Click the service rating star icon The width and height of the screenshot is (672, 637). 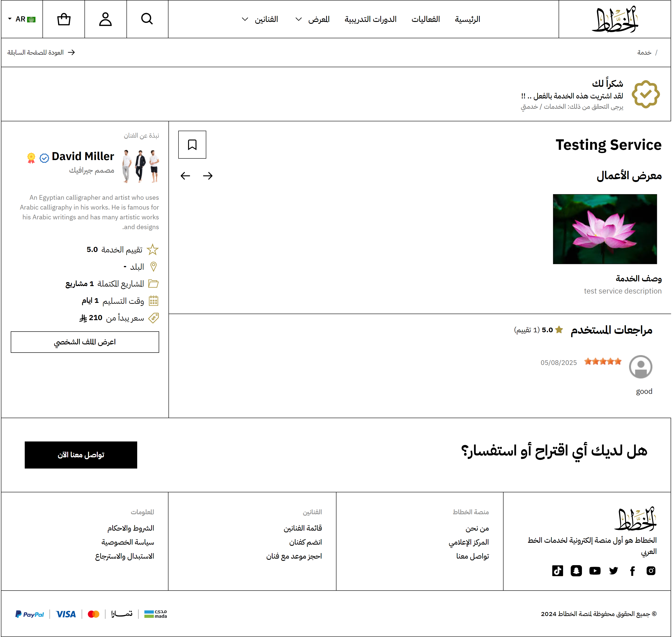click(153, 250)
